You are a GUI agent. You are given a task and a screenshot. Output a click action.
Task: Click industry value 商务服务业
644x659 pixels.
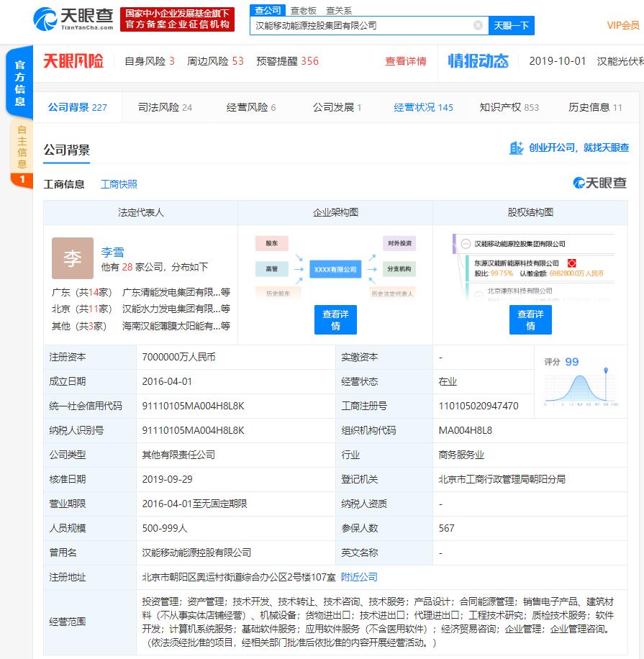tap(461, 455)
